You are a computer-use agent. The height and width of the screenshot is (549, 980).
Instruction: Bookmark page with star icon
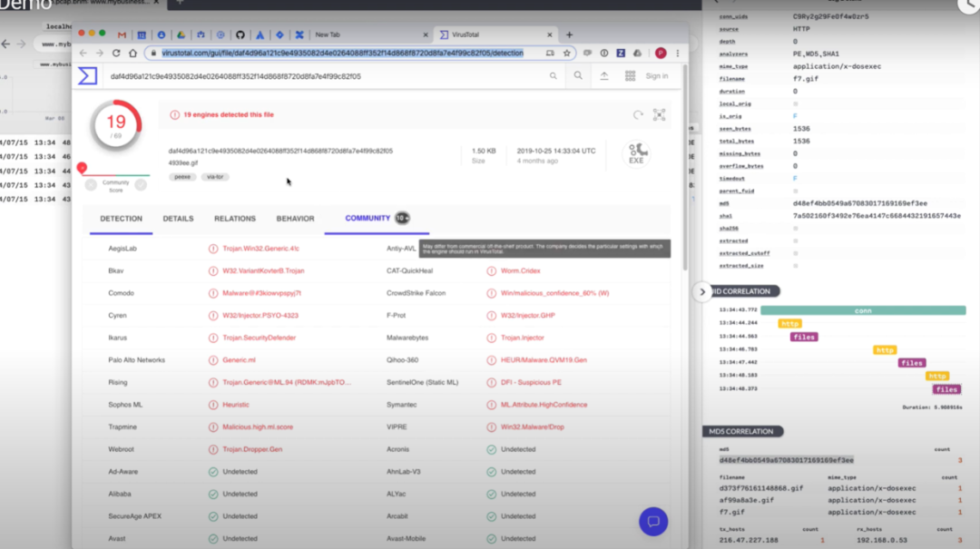pyautogui.click(x=567, y=54)
